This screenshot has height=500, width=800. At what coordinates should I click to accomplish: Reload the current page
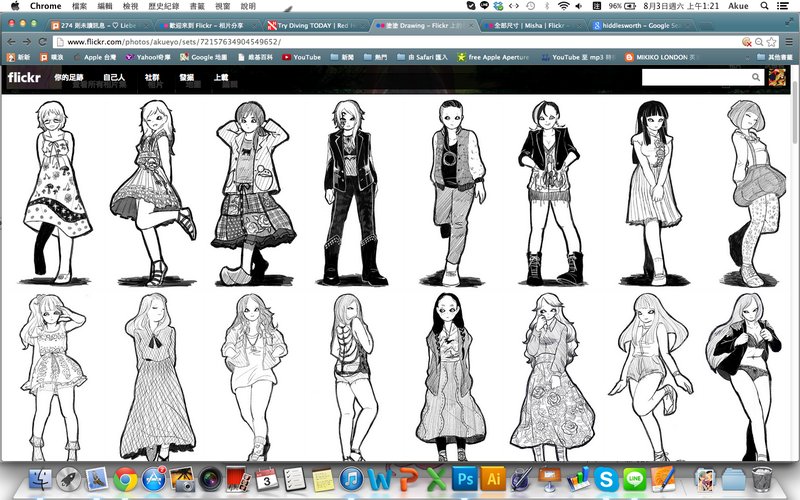pos(42,42)
